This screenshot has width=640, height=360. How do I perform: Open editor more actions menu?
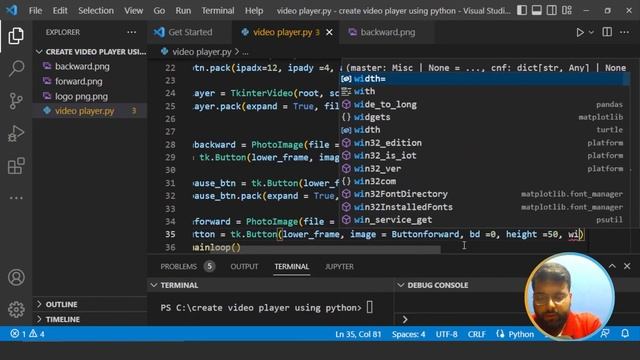click(624, 32)
